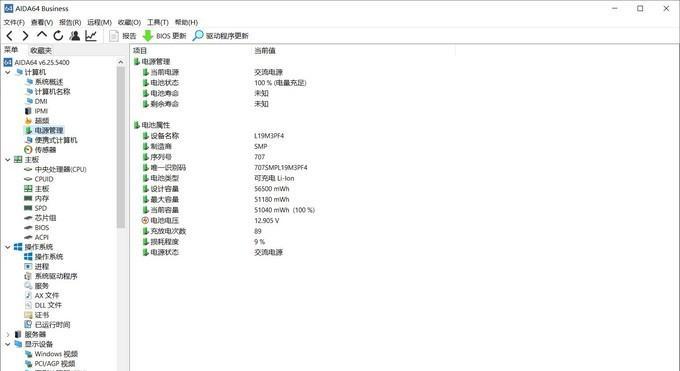Image resolution: width=680 pixels, height=371 pixels.
Task: Select 进程 in the tree
Action: click(36, 266)
